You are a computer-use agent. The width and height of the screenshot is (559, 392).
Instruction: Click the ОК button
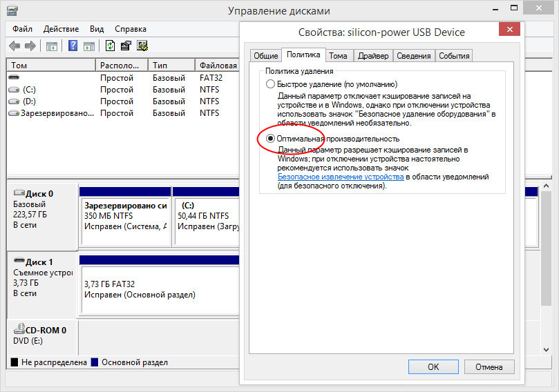433,366
